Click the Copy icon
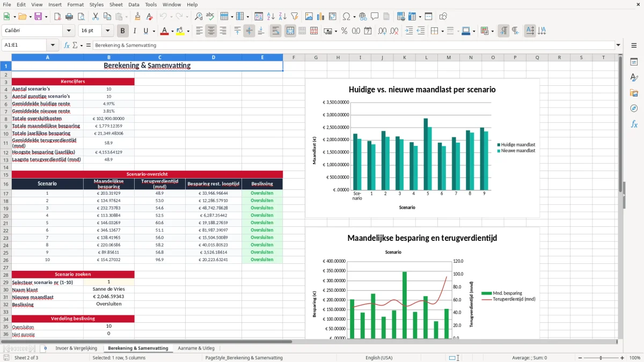This screenshot has width=644, height=362. pos(107,17)
